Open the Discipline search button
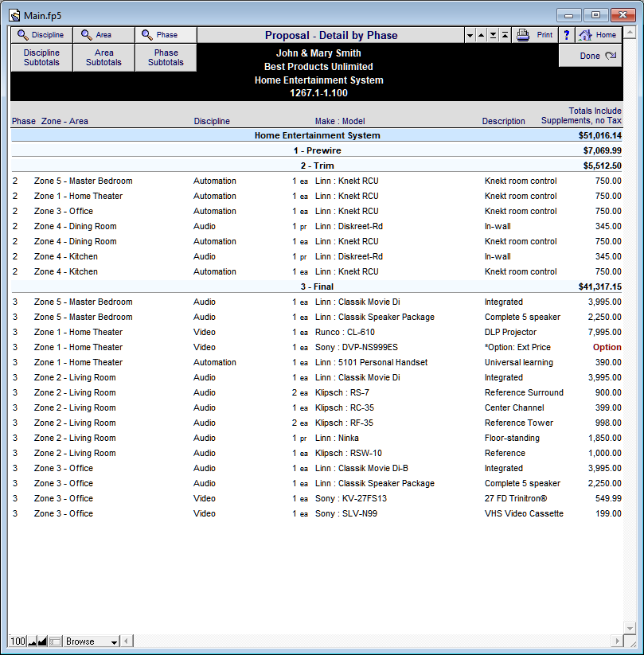Image resolution: width=644 pixels, height=655 pixels. click(x=41, y=35)
